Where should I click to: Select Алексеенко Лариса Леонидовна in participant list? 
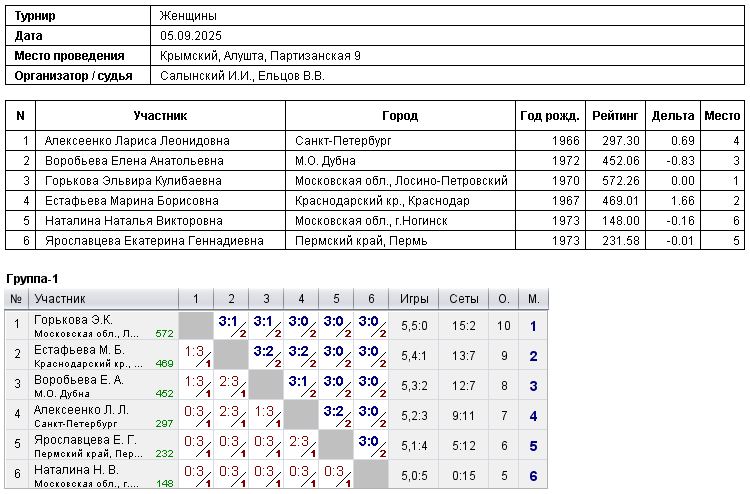pos(137,141)
